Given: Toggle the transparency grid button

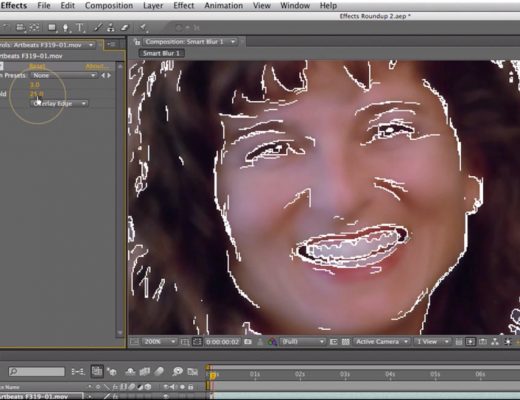Looking at the screenshot, I should pyautogui.click(x=346, y=342).
